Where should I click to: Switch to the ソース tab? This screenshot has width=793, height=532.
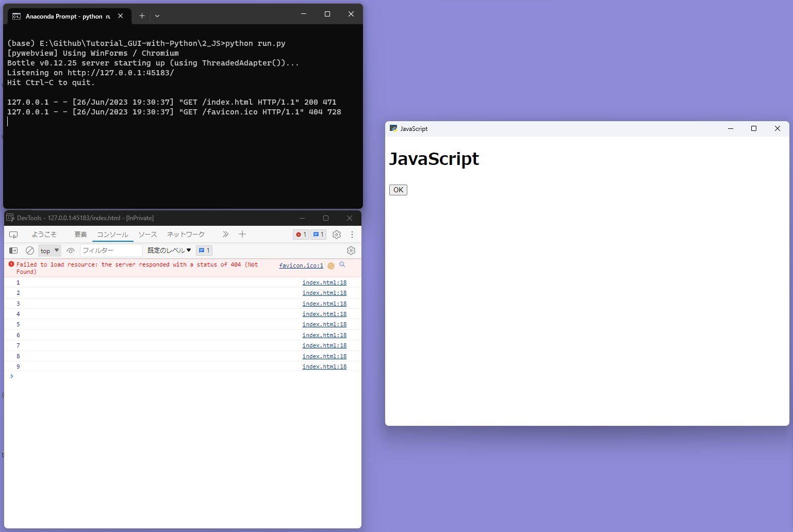pos(147,235)
